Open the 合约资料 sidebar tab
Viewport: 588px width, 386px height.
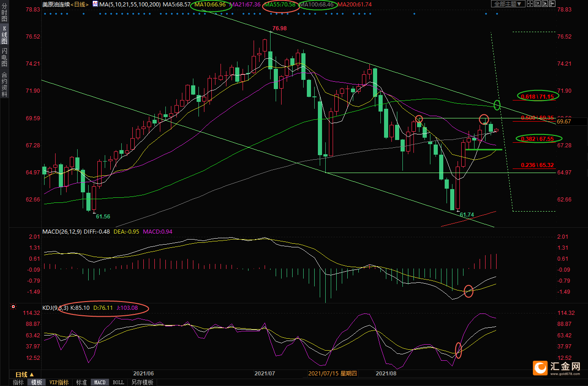click(x=4, y=84)
